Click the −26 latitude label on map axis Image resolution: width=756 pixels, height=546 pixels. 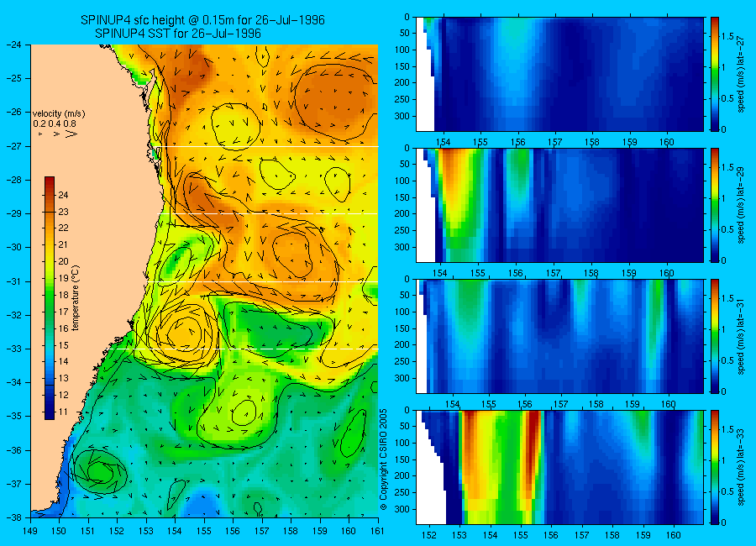tap(13, 112)
